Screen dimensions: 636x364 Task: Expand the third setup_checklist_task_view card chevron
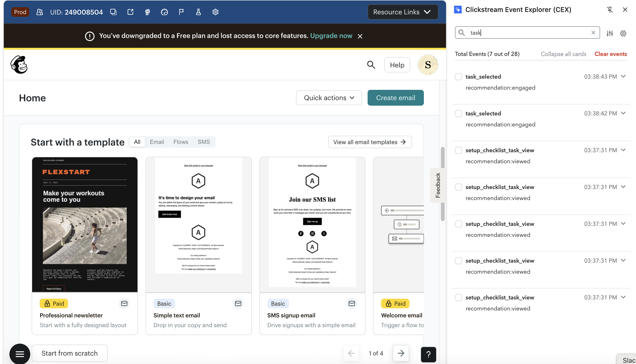tap(623, 223)
